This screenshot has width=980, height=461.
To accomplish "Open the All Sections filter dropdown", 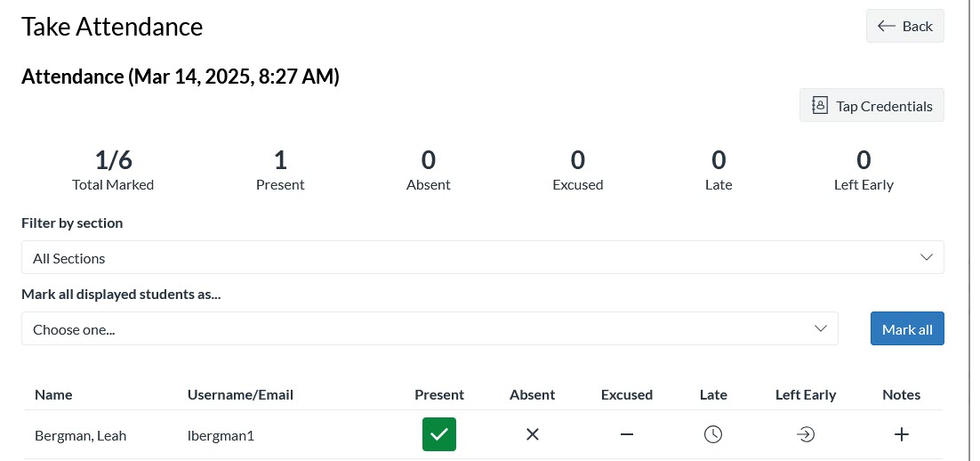I will click(x=482, y=258).
